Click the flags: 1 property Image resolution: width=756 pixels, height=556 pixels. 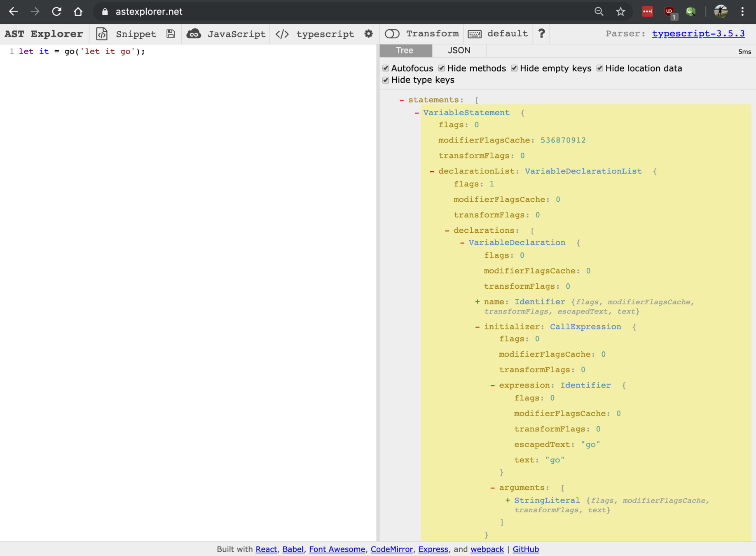(x=474, y=184)
